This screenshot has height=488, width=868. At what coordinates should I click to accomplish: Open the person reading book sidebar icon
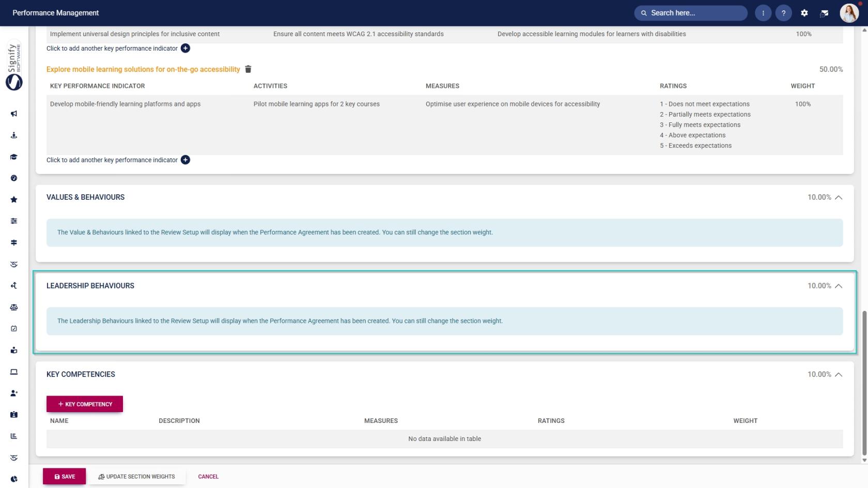coord(14,350)
